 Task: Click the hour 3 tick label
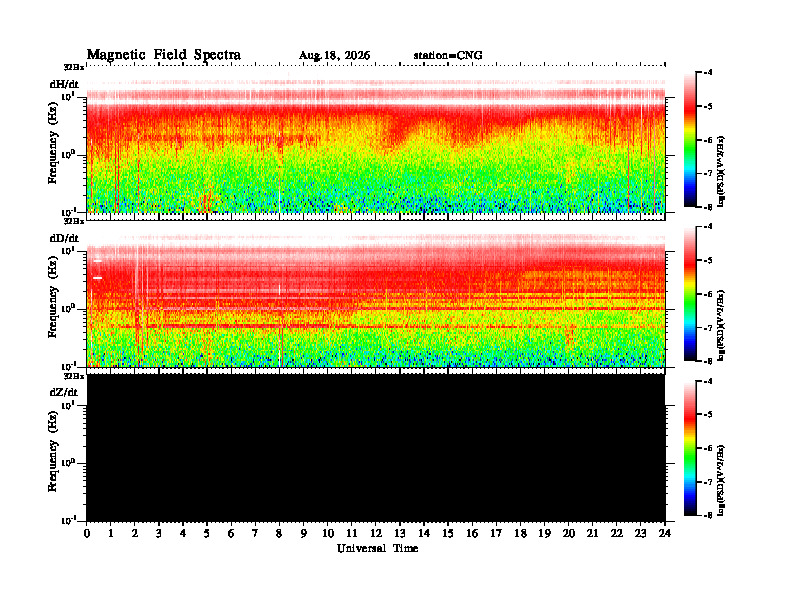coord(159,534)
